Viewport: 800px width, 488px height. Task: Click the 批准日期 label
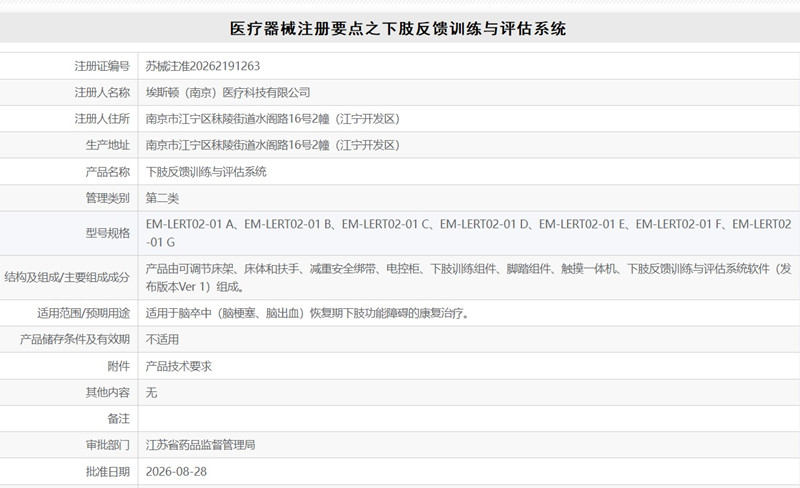(x=108, y=472)
